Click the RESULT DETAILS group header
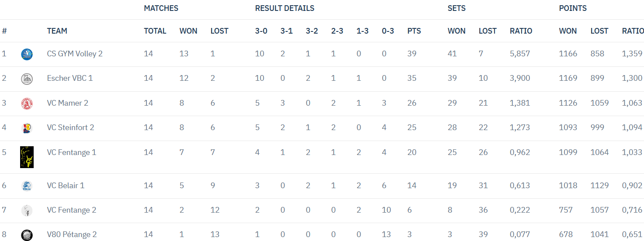Screen dimensions: 644x241 (285, 8)
